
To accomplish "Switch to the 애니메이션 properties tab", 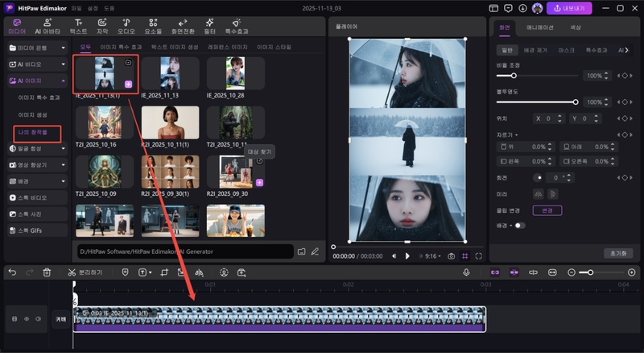I will 539,27.
